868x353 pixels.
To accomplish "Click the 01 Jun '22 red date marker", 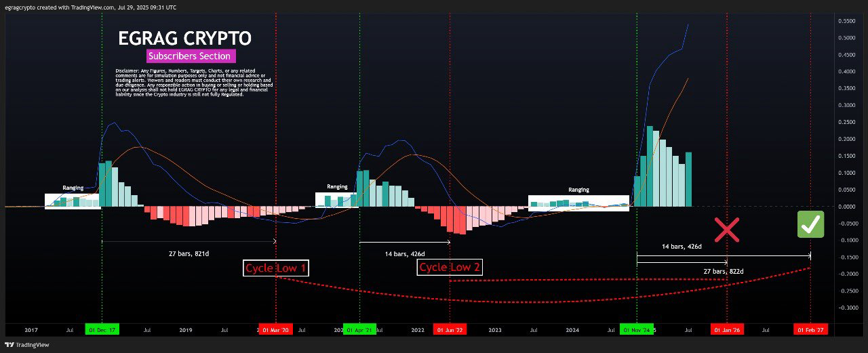I will pyautogui.click(x=450, y=329).
